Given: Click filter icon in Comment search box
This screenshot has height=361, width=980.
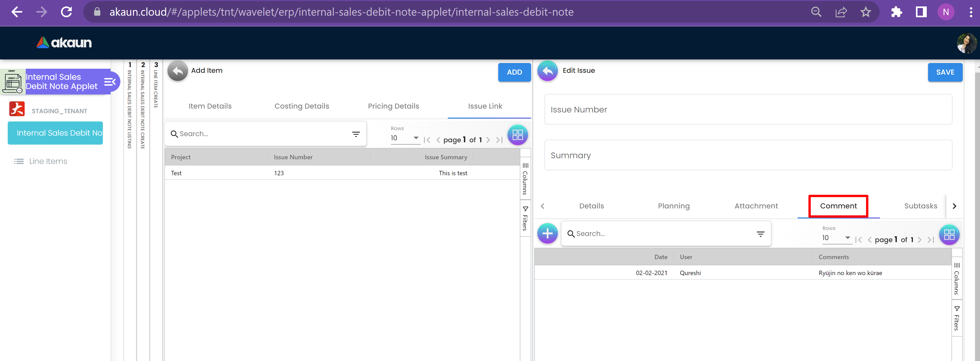Looking at the screenshot, I should coord(760,234).
